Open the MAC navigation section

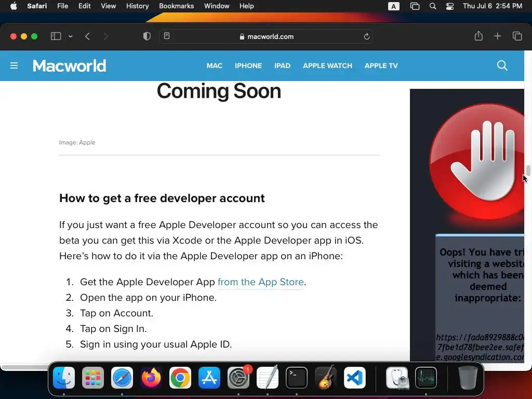tap(215, 65)
